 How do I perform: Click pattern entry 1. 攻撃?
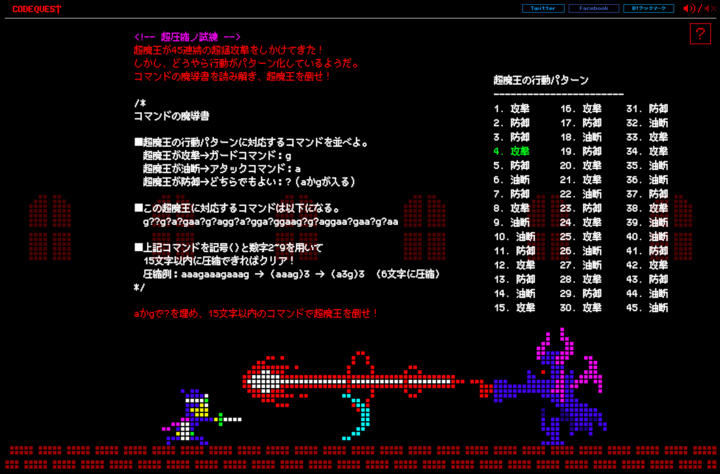pos(512,109)
